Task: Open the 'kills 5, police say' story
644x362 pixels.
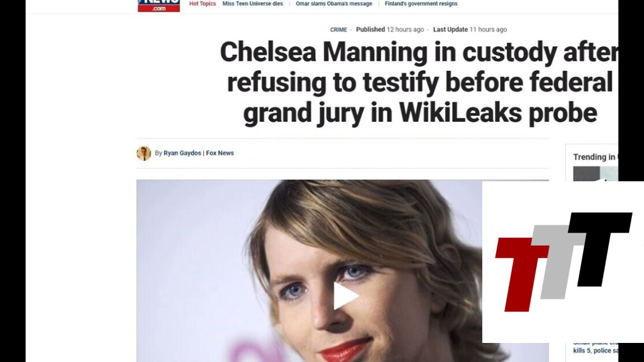Action: click(x=595, y=350)
